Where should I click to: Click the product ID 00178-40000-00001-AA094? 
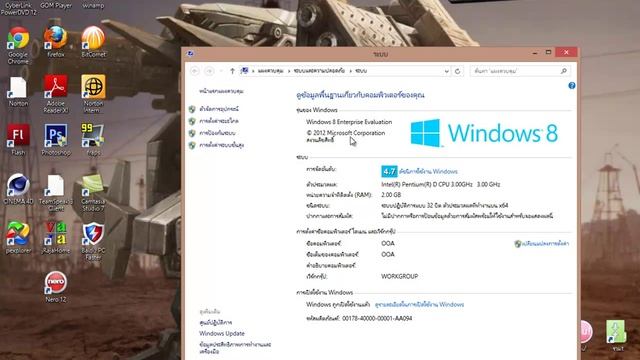(377, 318)
